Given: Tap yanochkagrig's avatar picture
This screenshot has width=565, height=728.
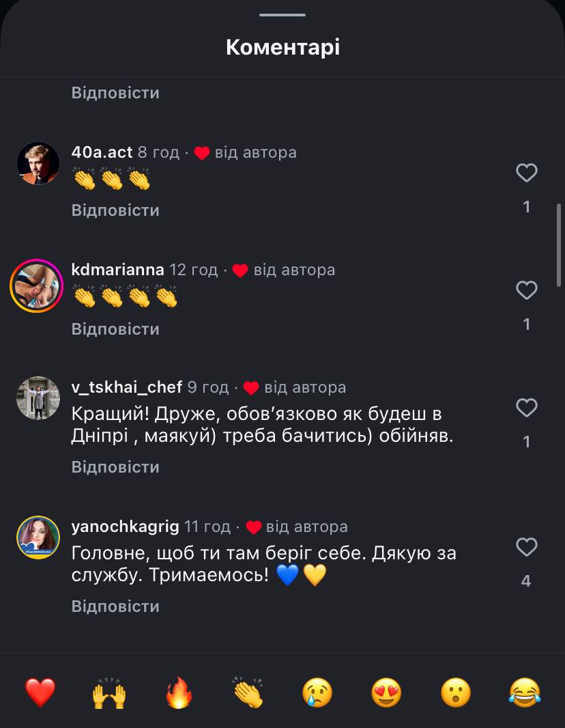Looking at the screenshot, I should (38, 537).
